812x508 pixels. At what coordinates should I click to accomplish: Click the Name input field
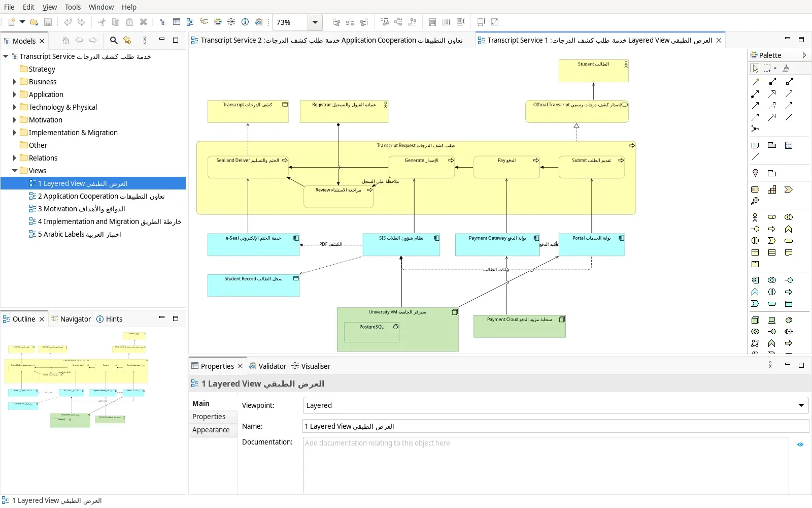tap(556, 426)
